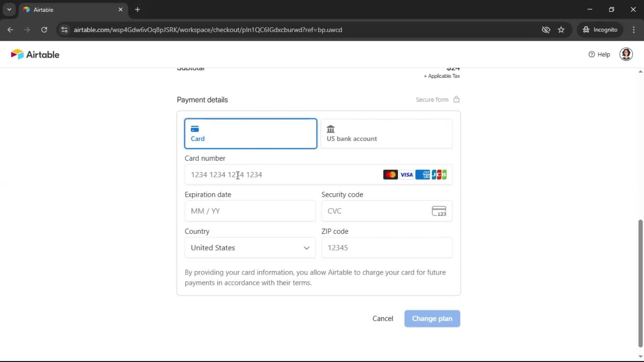Open the Help menu
644x362 pixels.
click(599, 54)
